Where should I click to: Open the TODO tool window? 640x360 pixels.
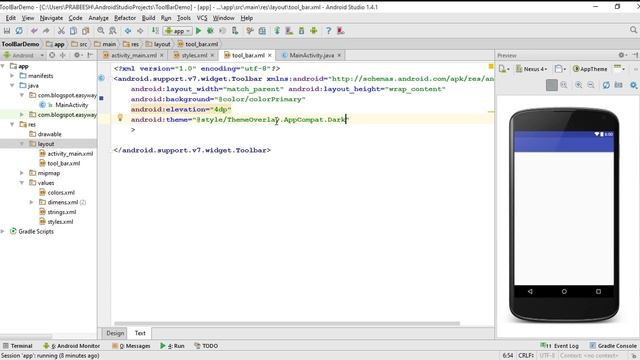point(206,346)
